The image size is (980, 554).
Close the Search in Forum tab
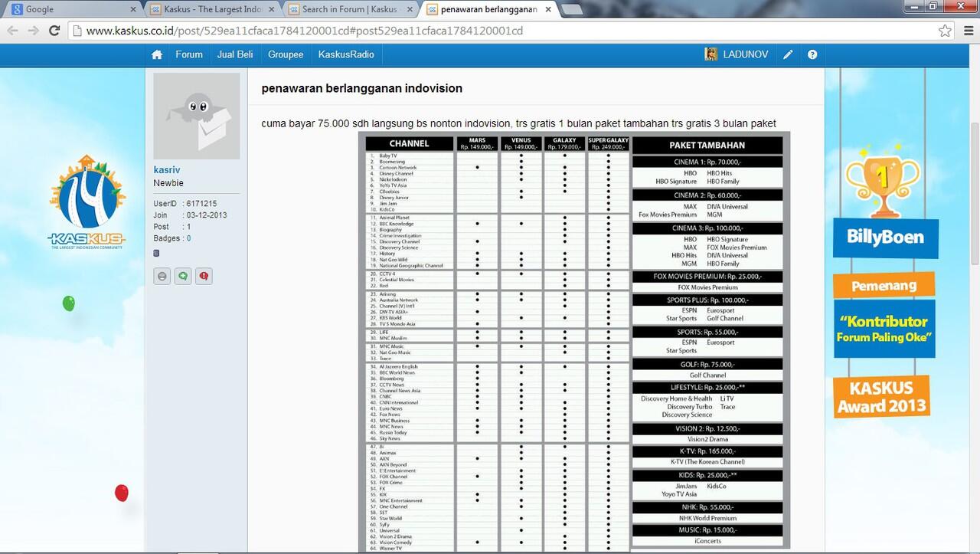(x=410, y=9)
